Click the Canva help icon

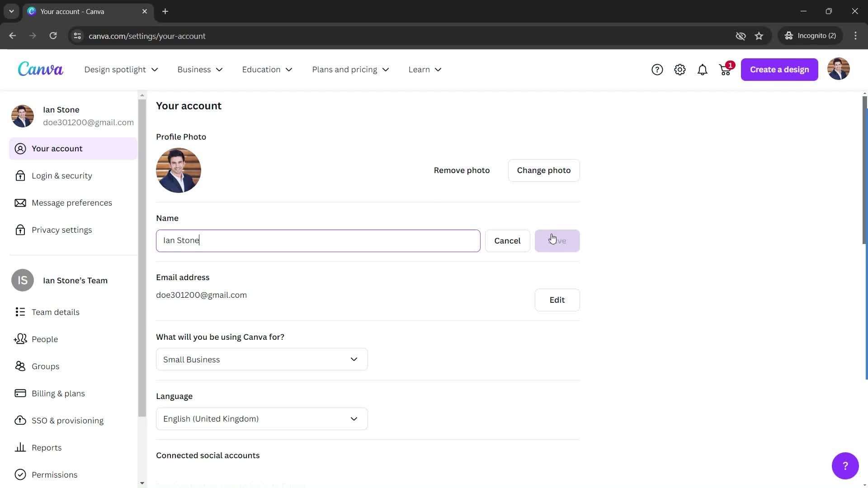(657, 69)
